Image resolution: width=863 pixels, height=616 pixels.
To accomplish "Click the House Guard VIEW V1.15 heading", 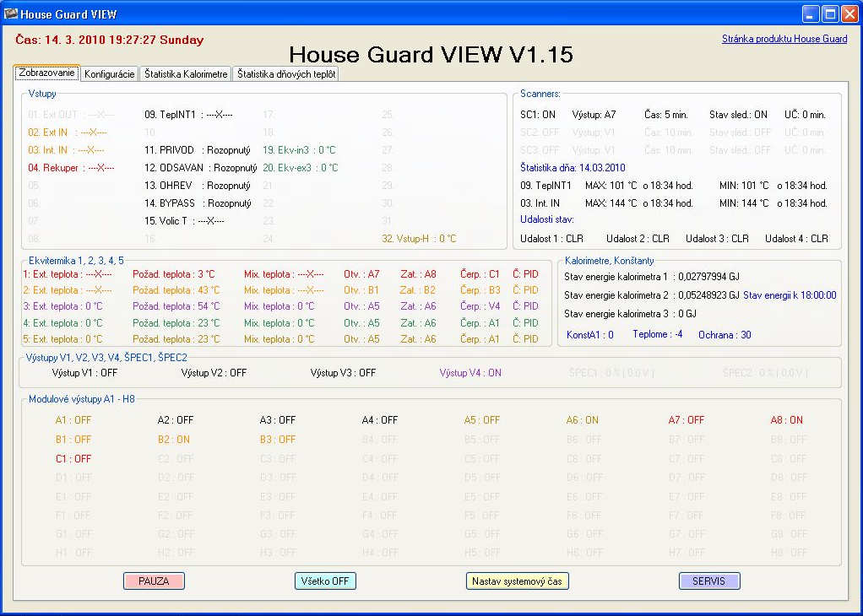I will click(431, 54).
